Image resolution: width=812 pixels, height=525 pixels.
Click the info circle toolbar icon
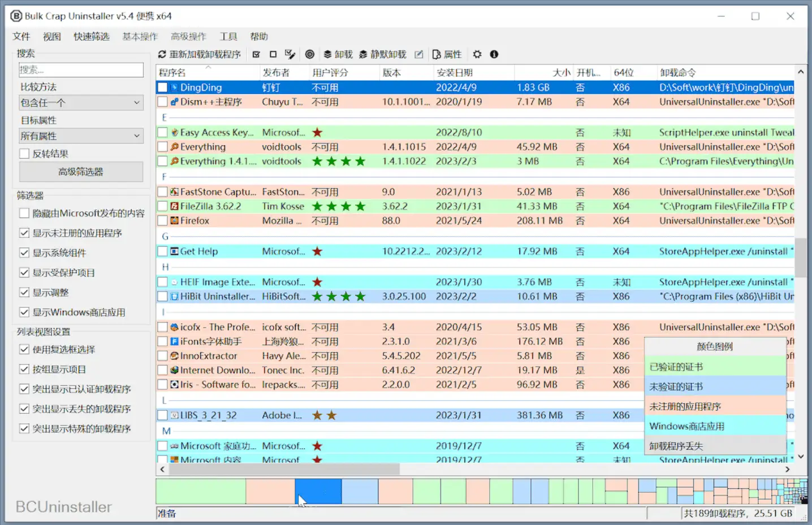(494, 54)
